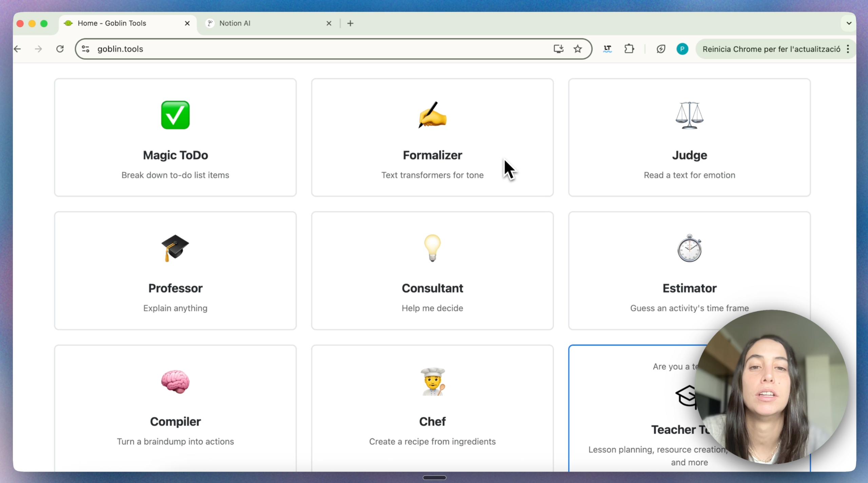This screenshot has width=868, height=483.
Task: Open Professor via graduation cap icon
Action: (x=175, y=248)
